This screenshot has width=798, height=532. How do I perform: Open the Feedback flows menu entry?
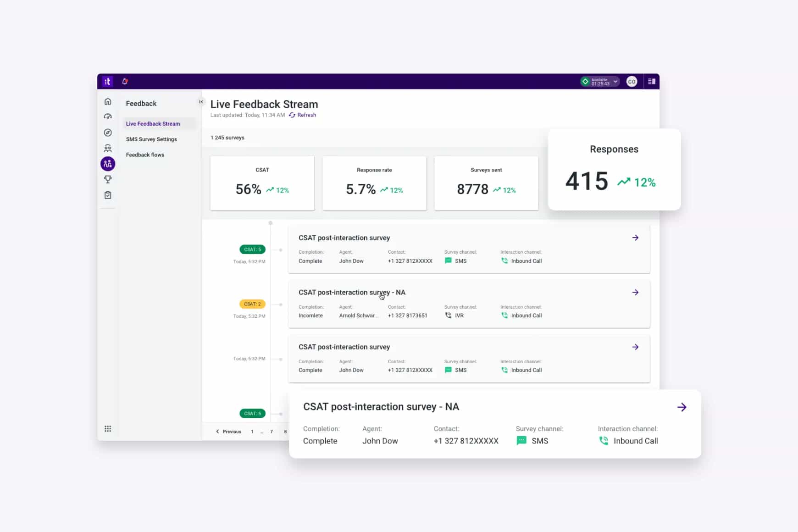pyautogui.click(x=145, y=155)
